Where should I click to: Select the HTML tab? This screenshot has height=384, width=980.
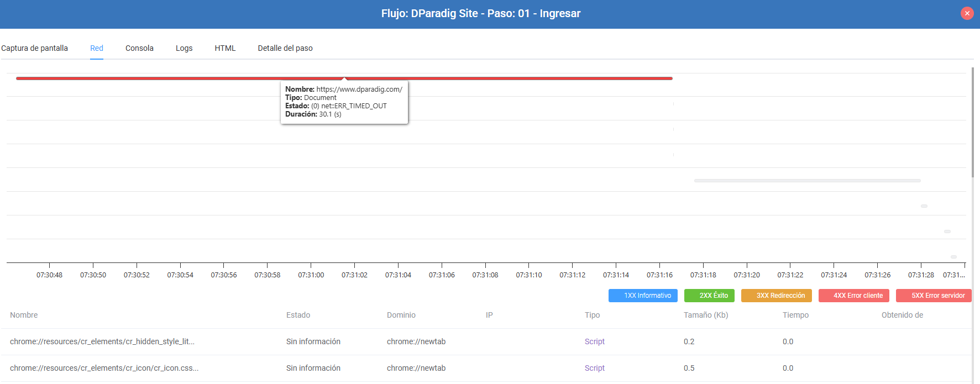click(x=225, y=48)
